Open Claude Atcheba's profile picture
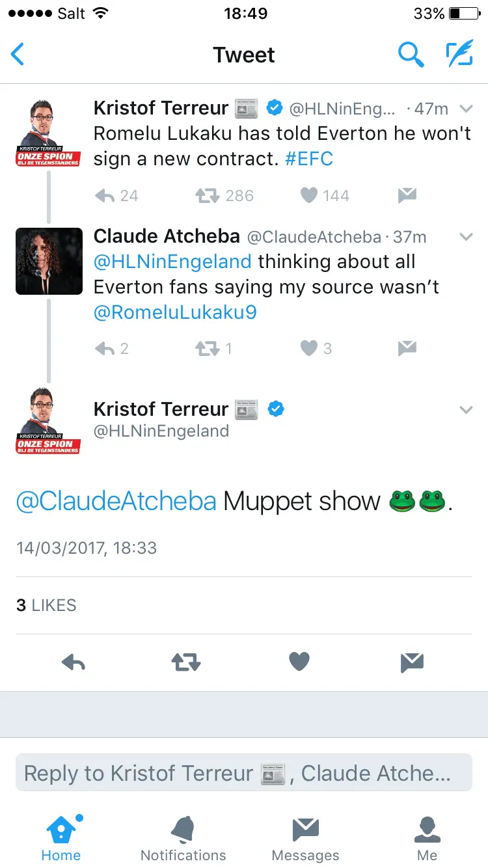 click(49, 261)
